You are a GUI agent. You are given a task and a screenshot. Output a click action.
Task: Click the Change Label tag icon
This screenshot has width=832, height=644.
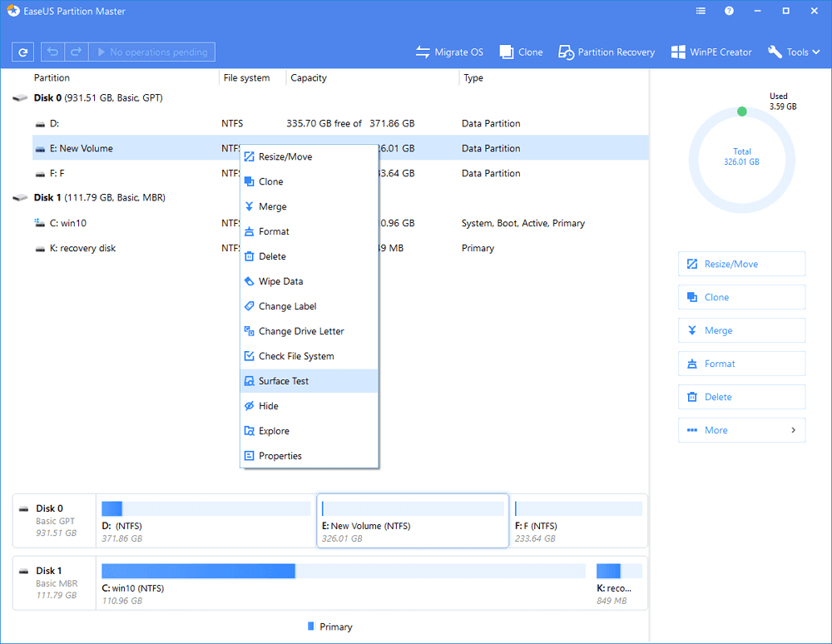pos(249,306)
